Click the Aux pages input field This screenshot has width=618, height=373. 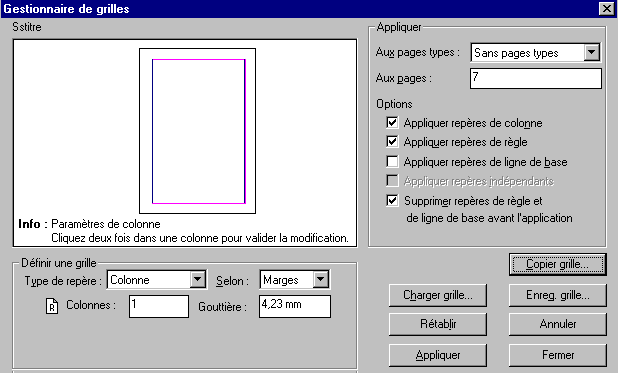pos(536,78)
